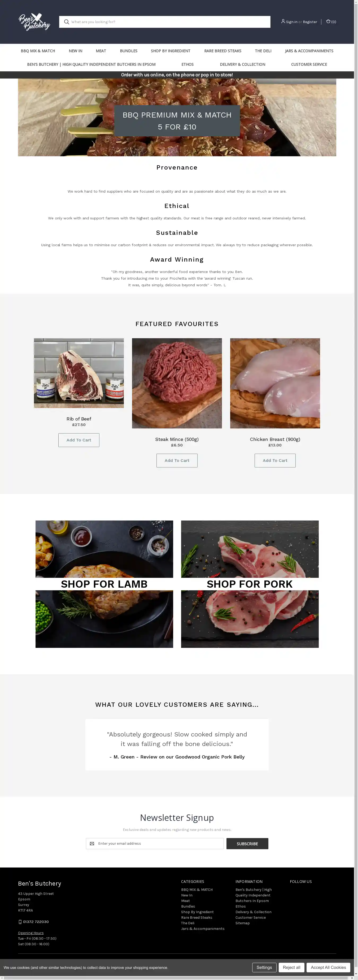Image resolution: width=358 pixels, height=980 pixels.
Task: Open the shopping cart icon
Action: coord(328,22)
